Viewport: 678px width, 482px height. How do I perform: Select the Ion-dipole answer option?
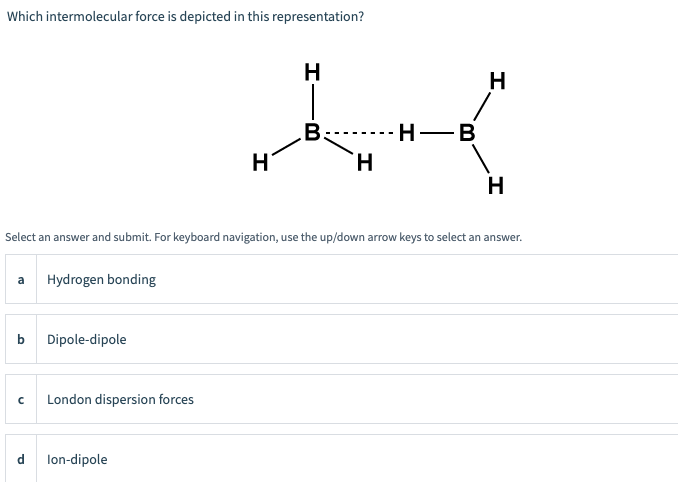[x=77, y=460]
